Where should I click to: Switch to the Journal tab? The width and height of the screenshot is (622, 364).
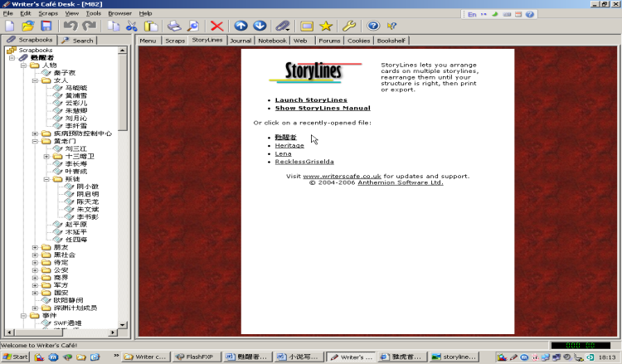click(x=241, y=41)
